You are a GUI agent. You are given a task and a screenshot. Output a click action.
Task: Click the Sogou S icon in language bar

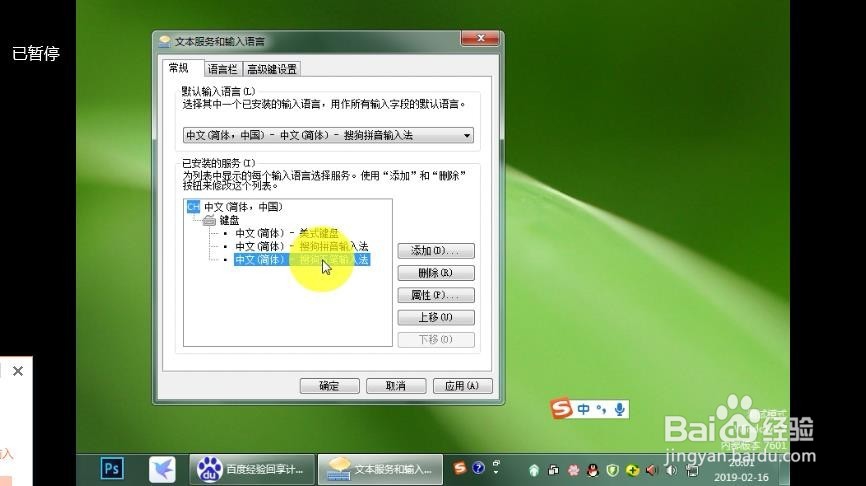(x=460, y=468)
